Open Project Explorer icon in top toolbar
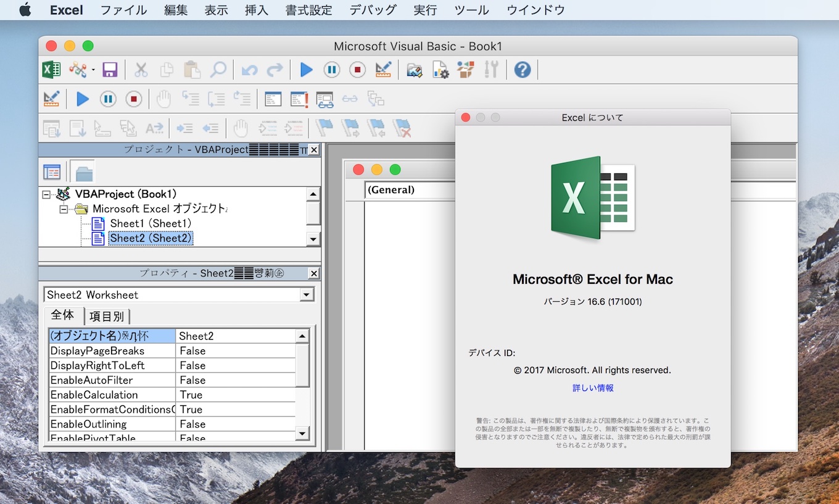 pyautogui.click(x=414, y=70)
